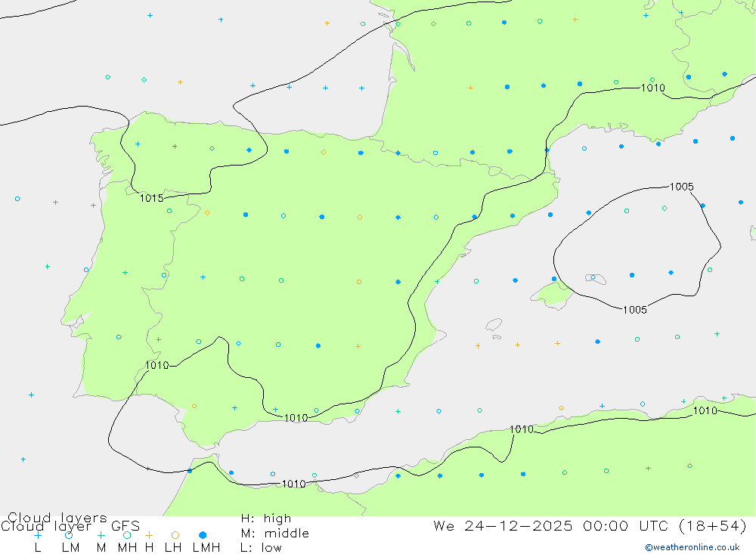Click the upper 1005 isobar label
Screen dimensions: 756x554
pyautogui.click(x=681, y=187)
